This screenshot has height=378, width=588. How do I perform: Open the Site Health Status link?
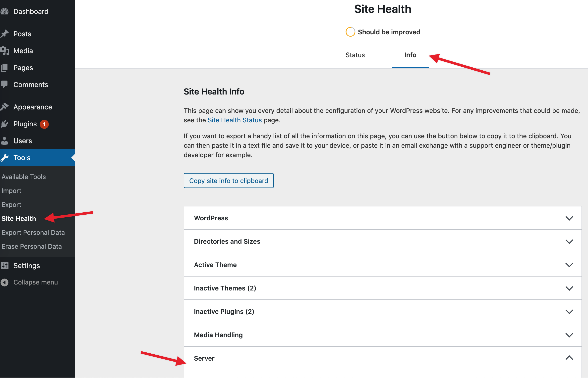coord(235,120)
